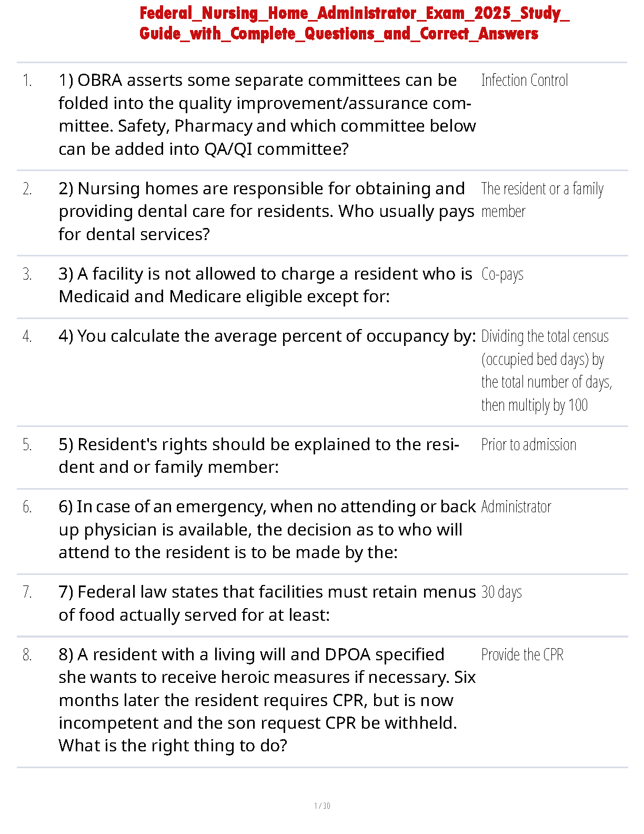Click the red study guide title
Image resolution: width=644 pixels, height=834 pixels.
(x=354, y=23)
